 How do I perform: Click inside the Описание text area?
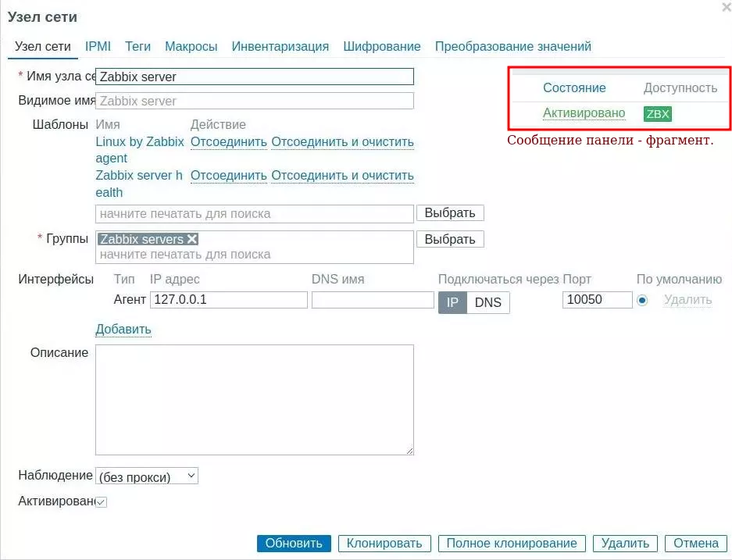pos(254,399)
